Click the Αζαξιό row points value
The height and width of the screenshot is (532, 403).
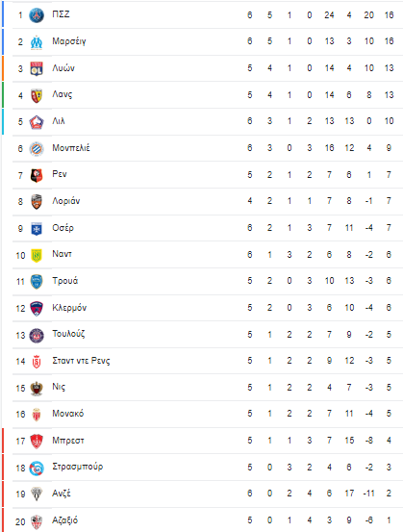click(x=389, y=520)
